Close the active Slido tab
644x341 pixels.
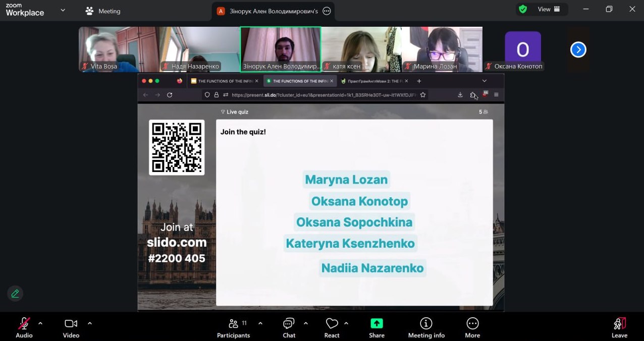tap(332, 81)
